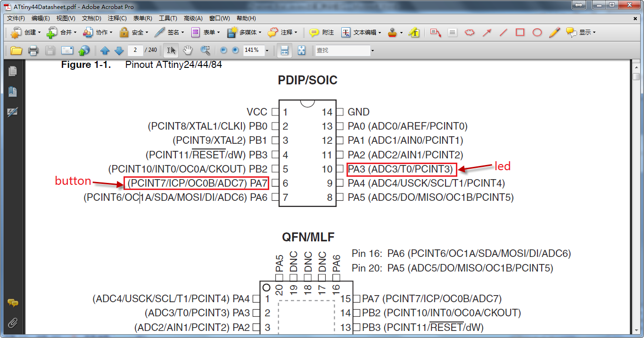Open the 帮助(H) menu
The height and width of the screenshot is (338, 644).
click(246, 18)
